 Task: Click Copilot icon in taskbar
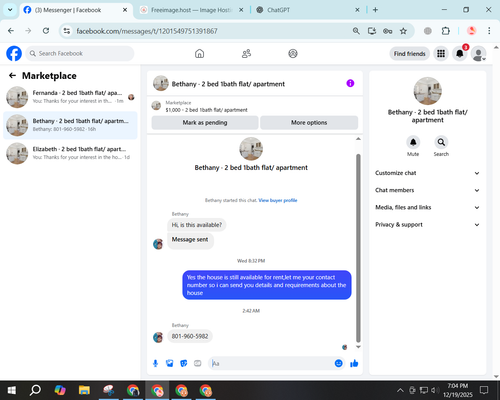(60, 390)
